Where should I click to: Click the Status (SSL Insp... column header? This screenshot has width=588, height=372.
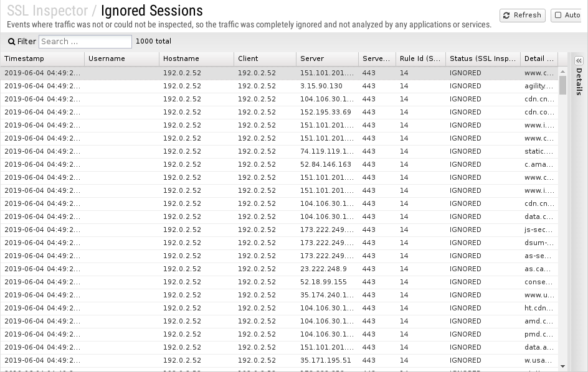click(483, 59)
